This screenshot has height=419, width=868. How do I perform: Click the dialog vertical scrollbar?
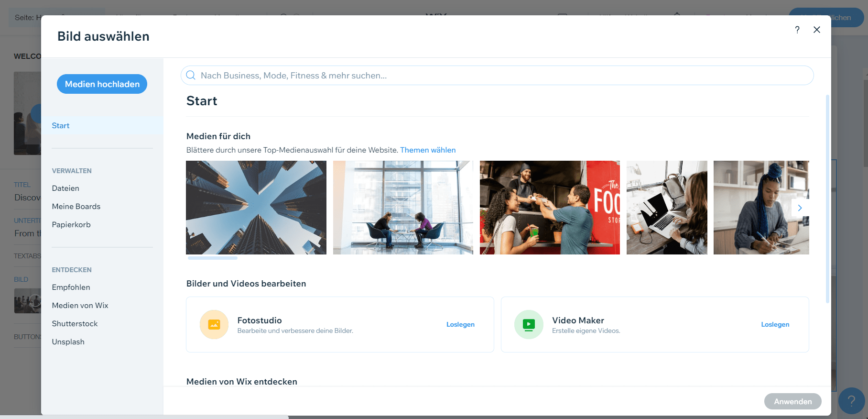click(827, 198)
